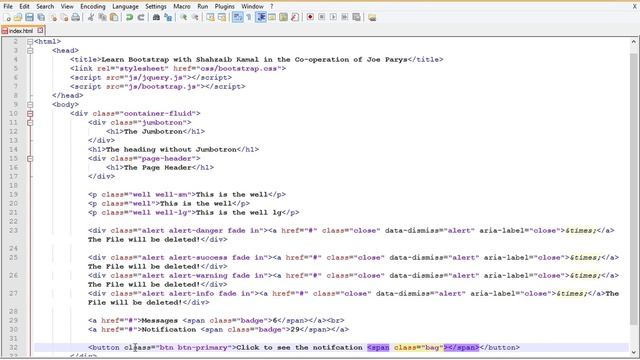Open the View menu
This screenshot has width=640, height=360.
coord(67,7)
